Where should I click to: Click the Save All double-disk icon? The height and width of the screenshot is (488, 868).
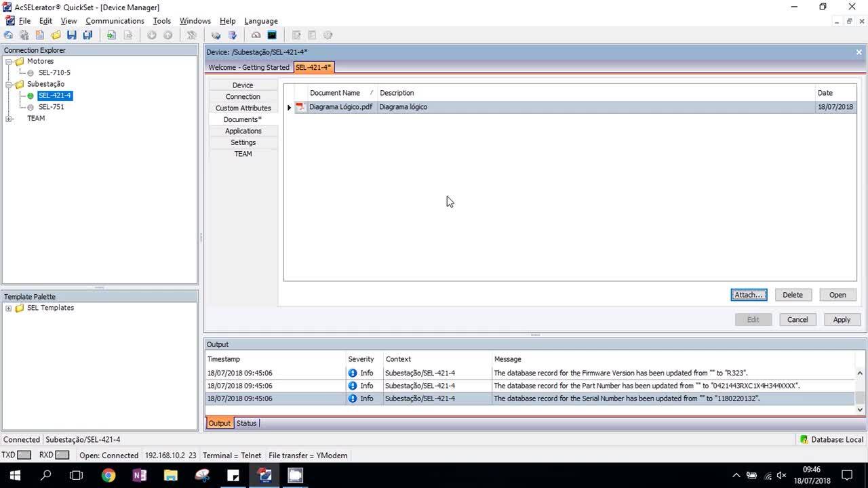tap(87, 35)
